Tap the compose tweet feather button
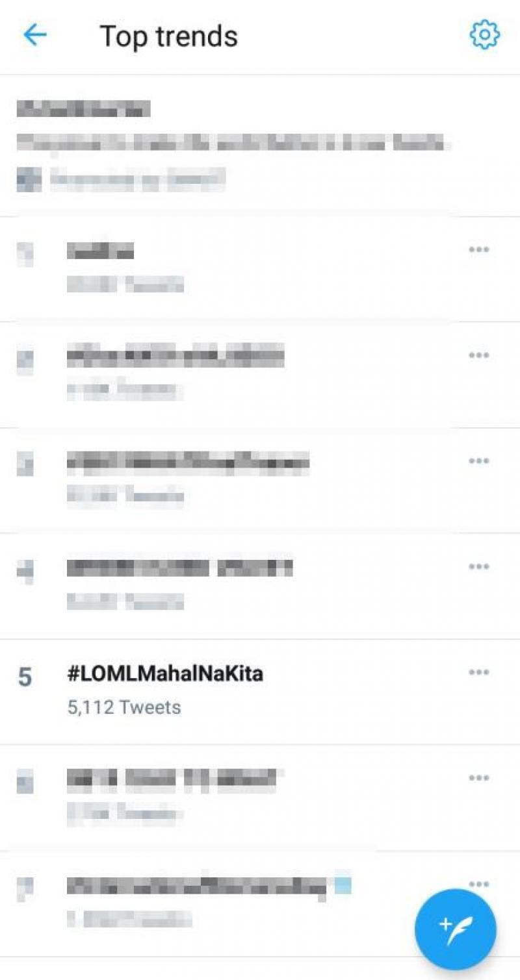This screenshot has height=980, width=520. click(455, 928)
